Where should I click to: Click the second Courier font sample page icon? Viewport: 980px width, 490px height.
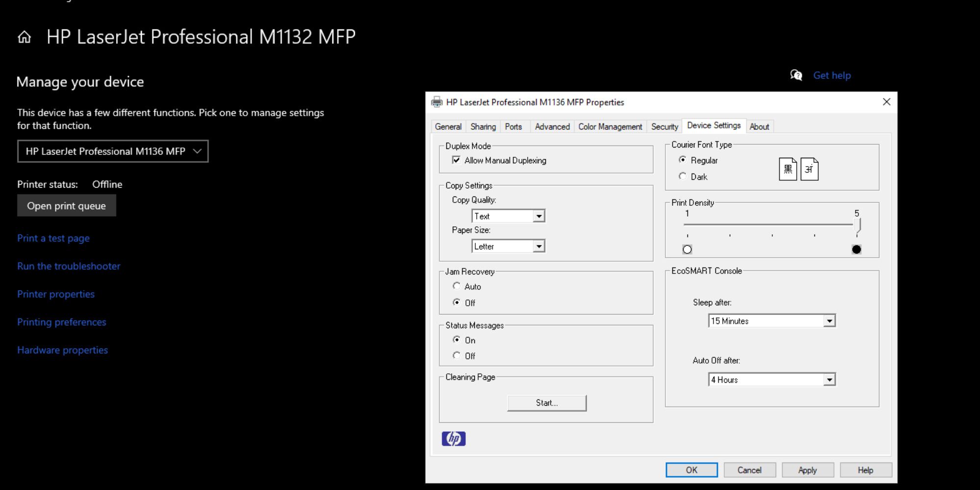(809, 169)
